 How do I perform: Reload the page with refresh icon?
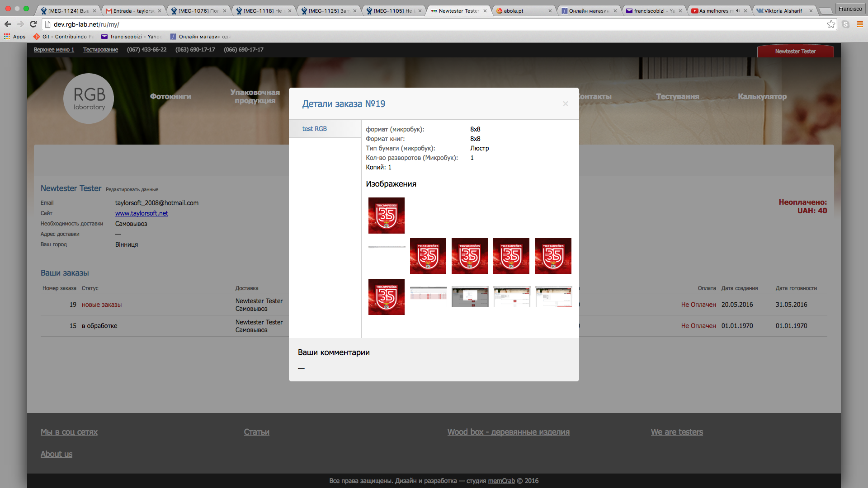pyautogui.click(x=33, y=24)
